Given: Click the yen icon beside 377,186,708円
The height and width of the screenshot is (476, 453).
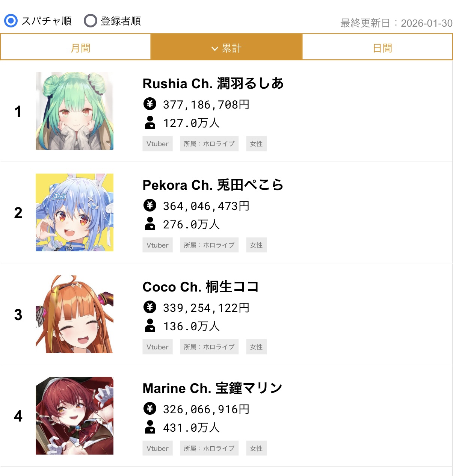Looking at the screenshot, I should click(150, 104).
